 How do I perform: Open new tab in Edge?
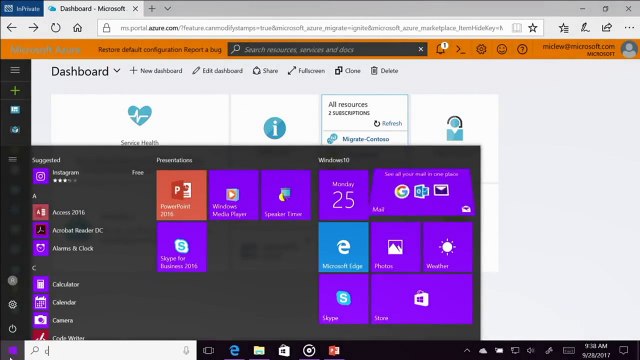pos(152,8)
